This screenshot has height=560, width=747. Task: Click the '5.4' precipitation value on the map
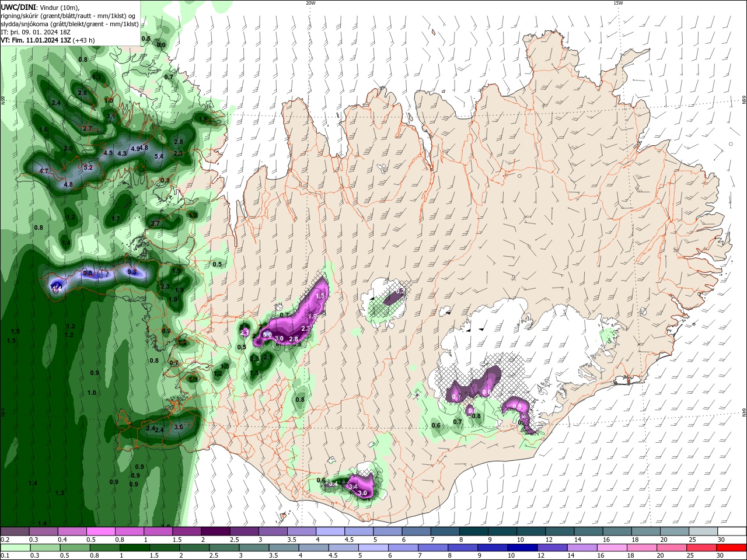click(x=159, y=156)
